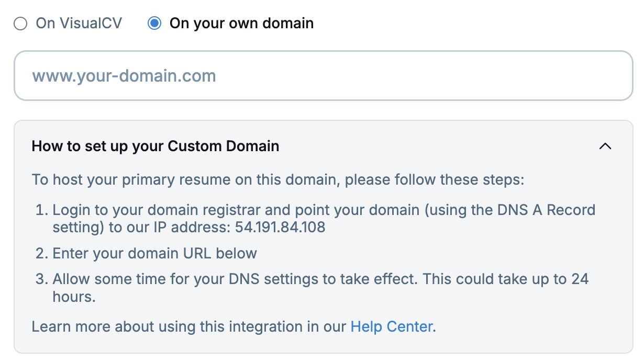Click the On VisualCV label text
Viewport: 644px width, 362px height.
tap(79, 24)
